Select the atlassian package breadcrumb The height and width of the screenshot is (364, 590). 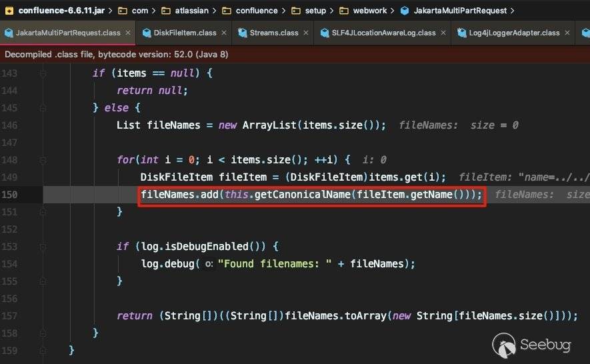(x=191, y=11)
